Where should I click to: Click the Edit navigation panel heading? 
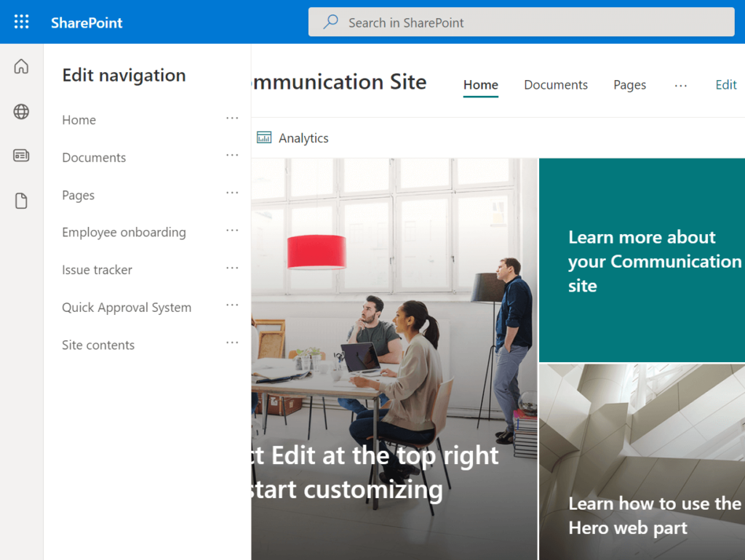click(124, 75)
